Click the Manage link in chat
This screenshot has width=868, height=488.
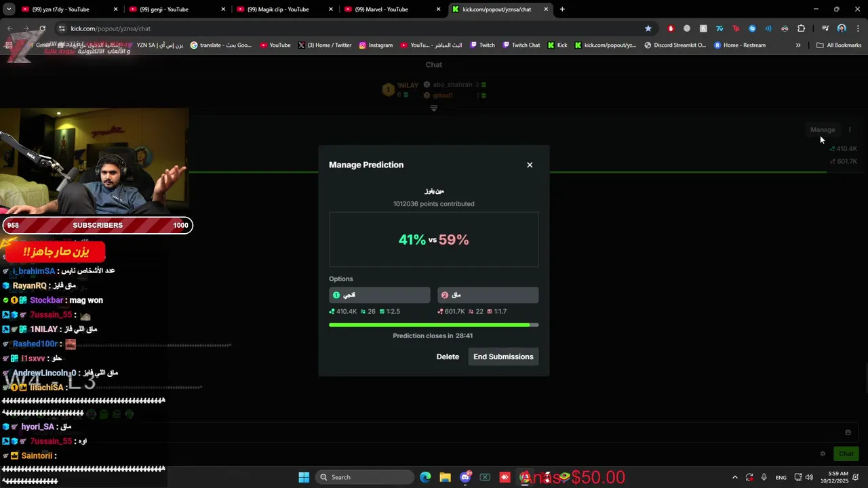coord(823,129)
